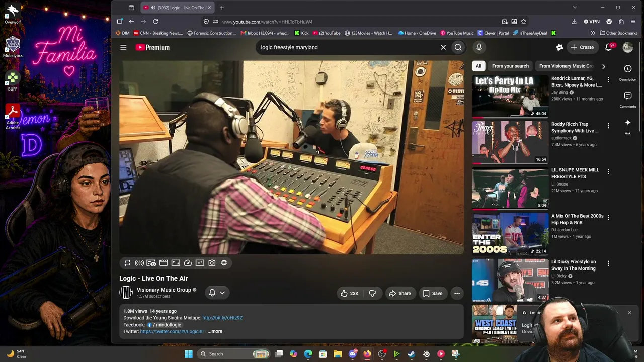Open YouTube notifications bell
This screenshot has height=362, width=644.
coord(609,47)
